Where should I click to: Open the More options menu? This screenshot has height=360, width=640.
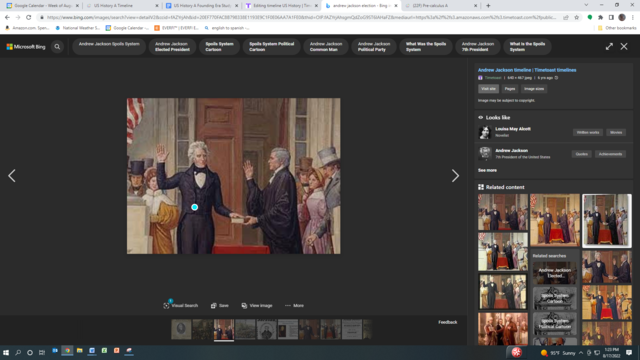[294, 305]
